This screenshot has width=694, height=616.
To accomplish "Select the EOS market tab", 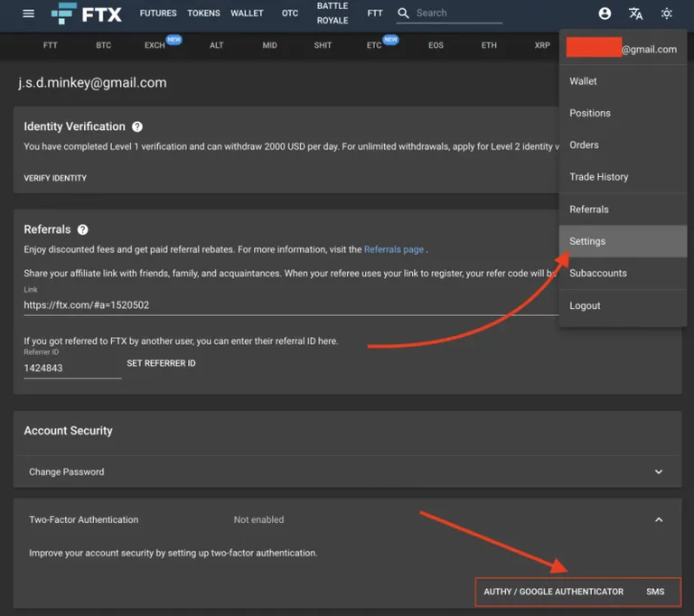I will point(436,45).
